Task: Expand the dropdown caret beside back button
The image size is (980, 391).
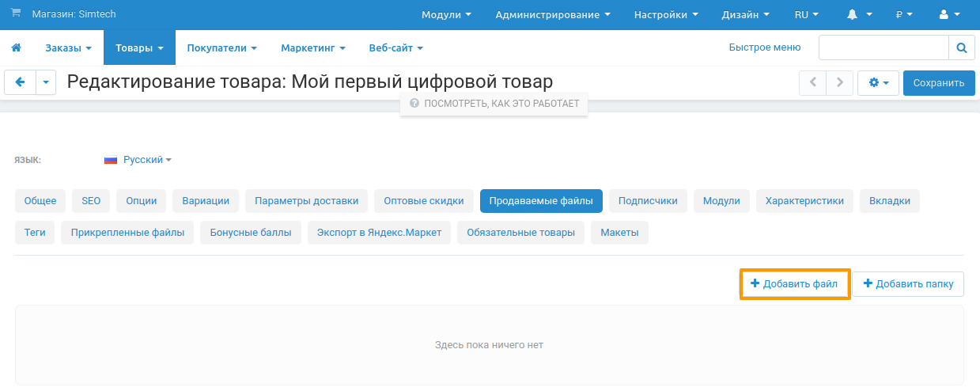Action: tap(46, 82)
